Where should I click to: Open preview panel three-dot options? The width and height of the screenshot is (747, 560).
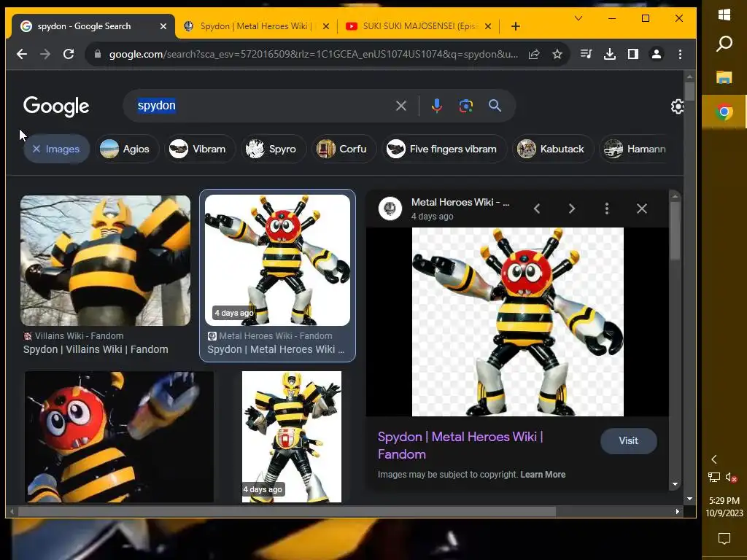[x=606, y=209]
